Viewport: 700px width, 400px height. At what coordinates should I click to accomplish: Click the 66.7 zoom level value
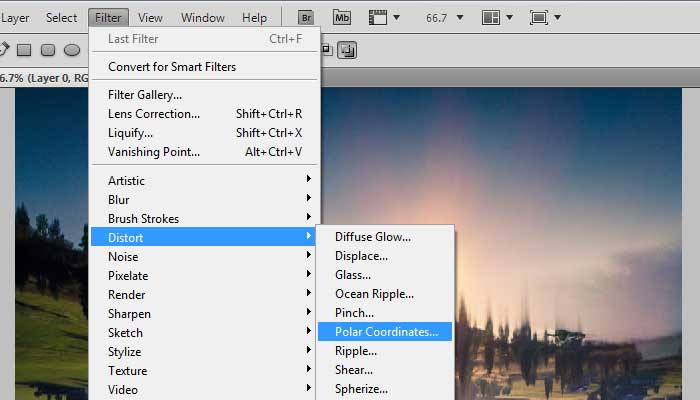click(436, 18)
